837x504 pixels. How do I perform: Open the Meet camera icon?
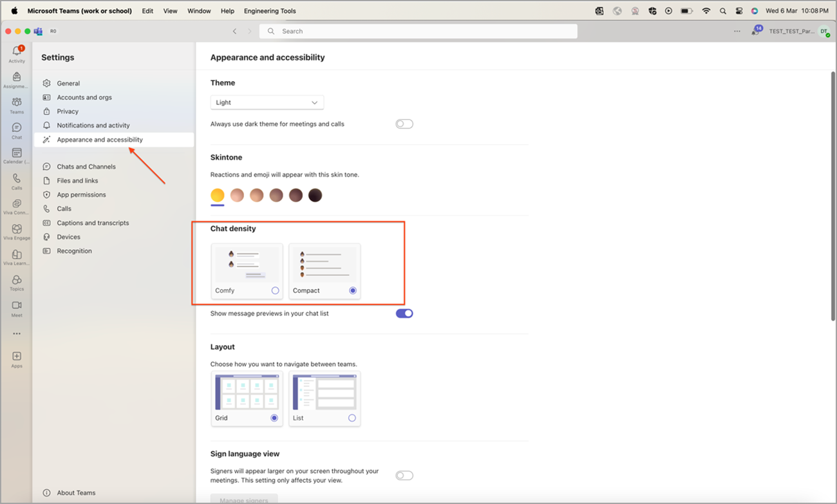point(17,308)
